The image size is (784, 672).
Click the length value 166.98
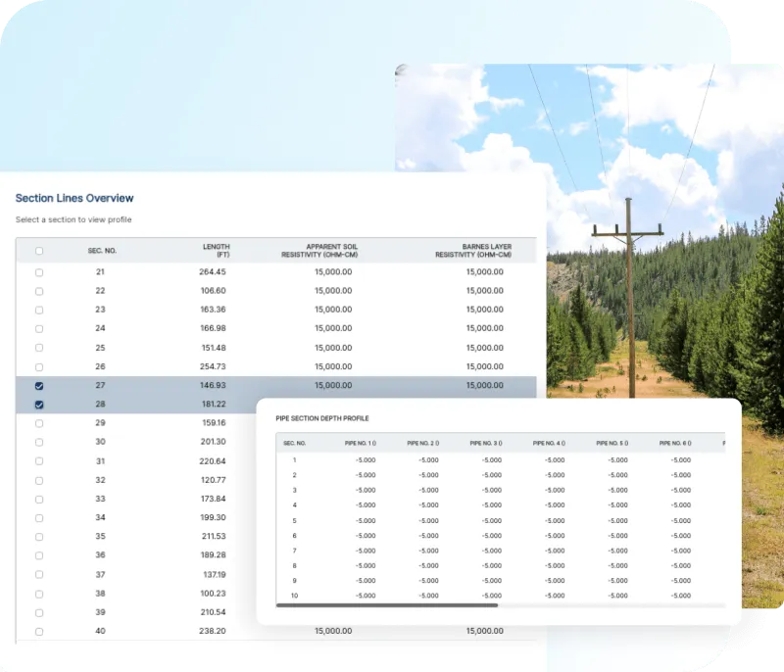213,328
